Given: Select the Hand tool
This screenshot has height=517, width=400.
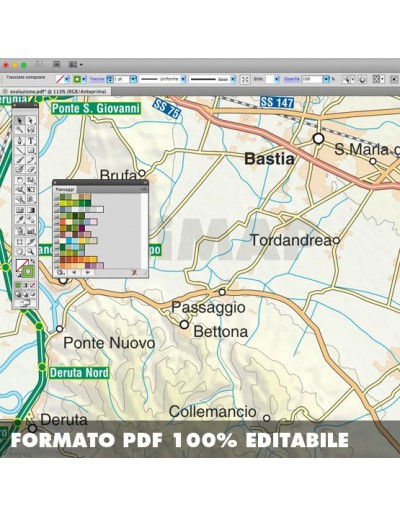Looking at the screenshot, I should tap(20, 251).
